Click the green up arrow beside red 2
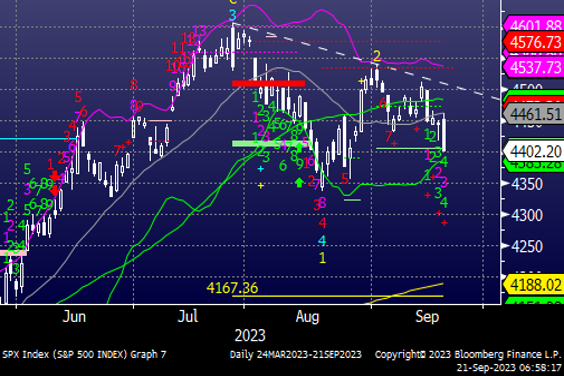The image size is (564, 376). click(x=299, y=183)
